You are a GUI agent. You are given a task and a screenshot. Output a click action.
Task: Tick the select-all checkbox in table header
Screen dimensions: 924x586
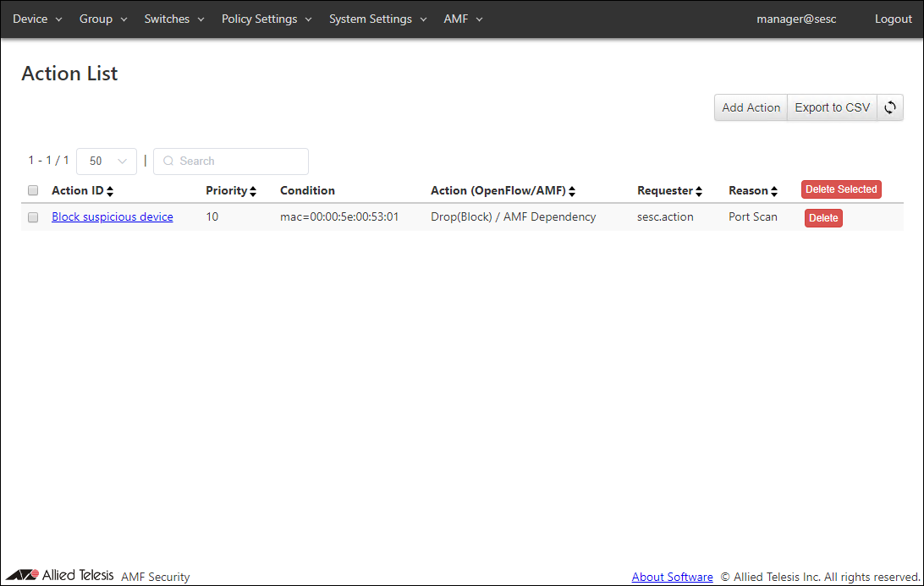pos(33,190)
